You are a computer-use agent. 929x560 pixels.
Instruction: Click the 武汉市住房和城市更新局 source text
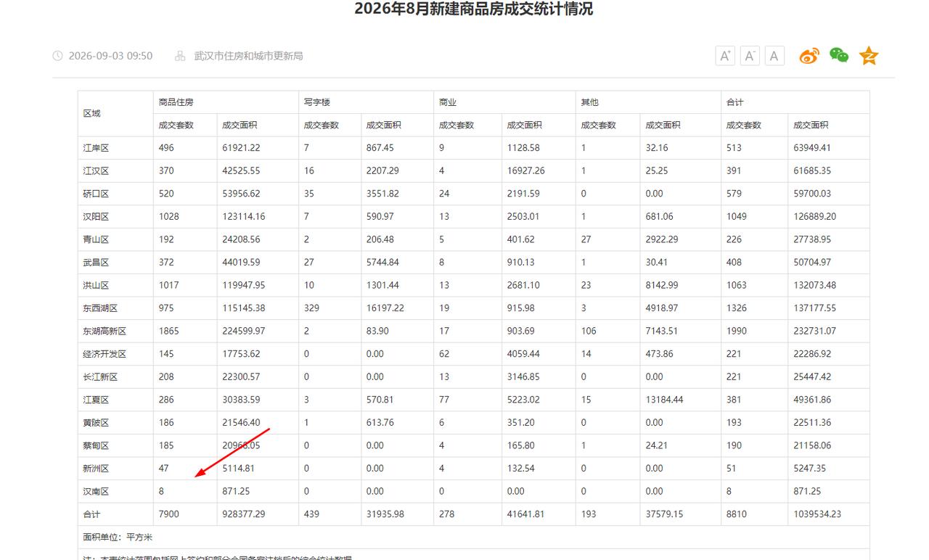point(249,56)
